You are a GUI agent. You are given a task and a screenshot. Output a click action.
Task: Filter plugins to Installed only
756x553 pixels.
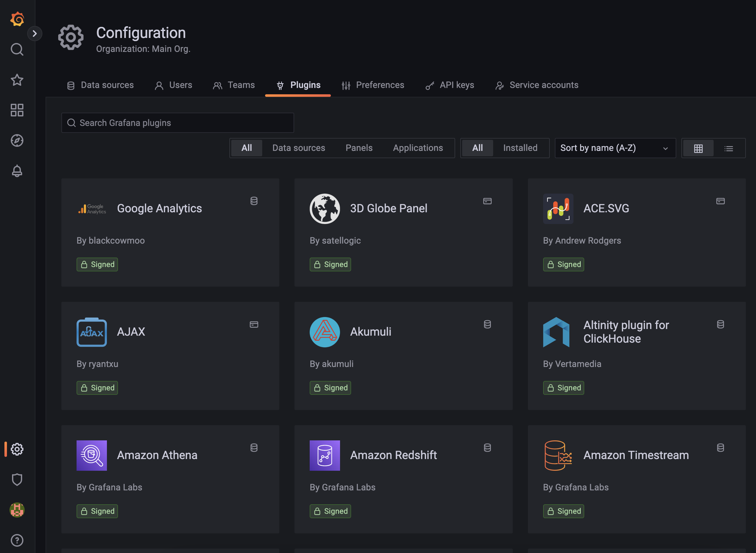click(x=520, y=148)
